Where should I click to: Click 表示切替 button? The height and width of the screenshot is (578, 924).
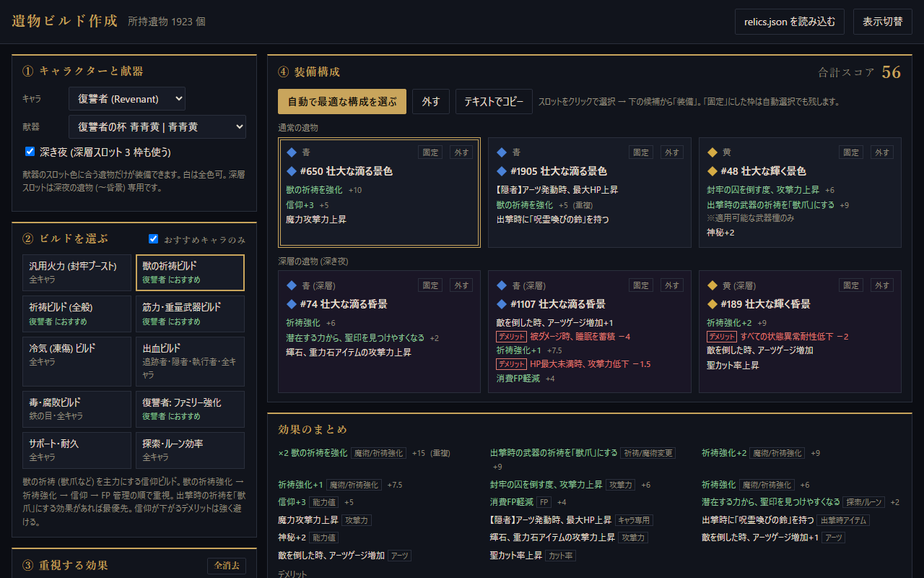[x=883, y=22]
